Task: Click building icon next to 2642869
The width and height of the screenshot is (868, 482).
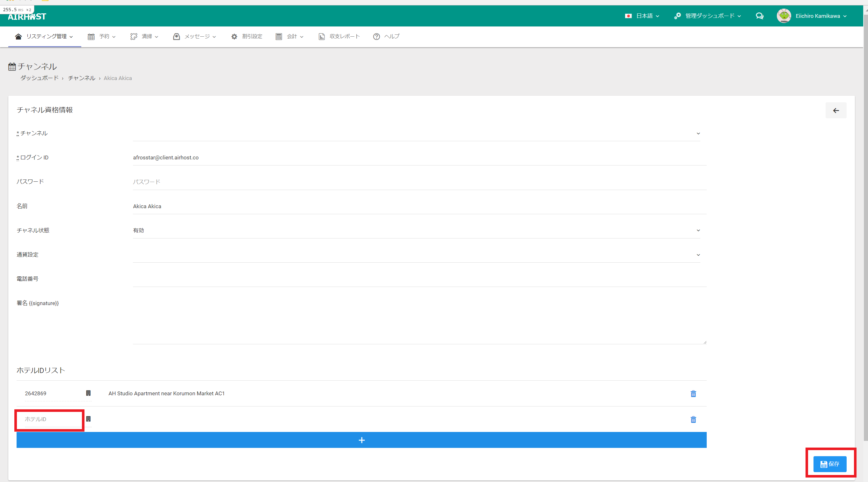Action: click(x=88, y=393)
